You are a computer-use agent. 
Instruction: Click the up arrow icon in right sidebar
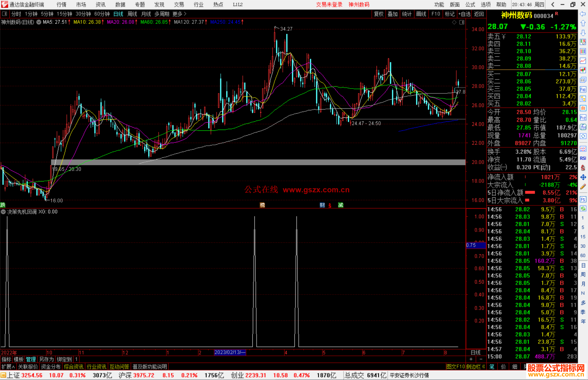click(583, 23)
